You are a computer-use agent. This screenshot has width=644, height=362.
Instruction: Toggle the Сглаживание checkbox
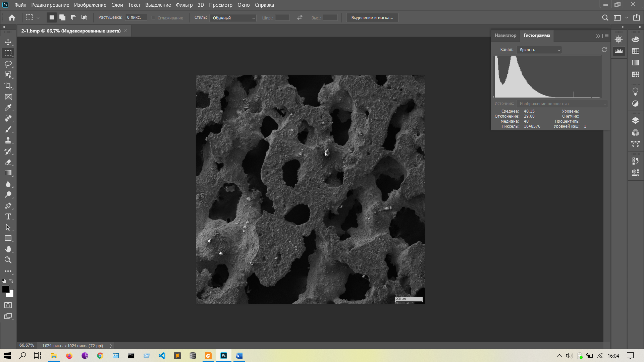[x=153, y=18]
